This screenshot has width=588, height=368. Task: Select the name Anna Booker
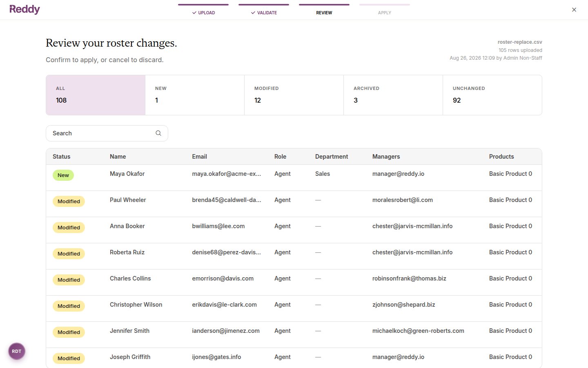point(127,226)
